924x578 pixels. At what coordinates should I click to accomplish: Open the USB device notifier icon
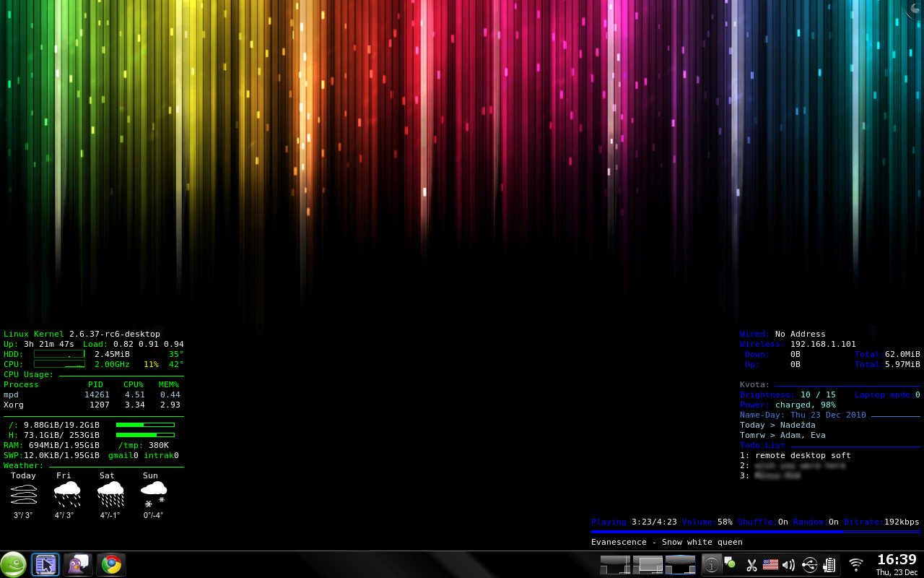click(x=809, y=564)
